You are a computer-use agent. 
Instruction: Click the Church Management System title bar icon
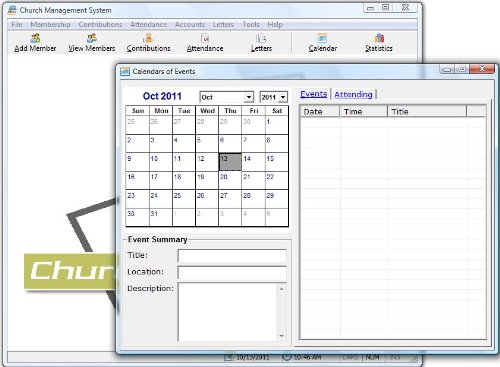[x=12, y=10]
